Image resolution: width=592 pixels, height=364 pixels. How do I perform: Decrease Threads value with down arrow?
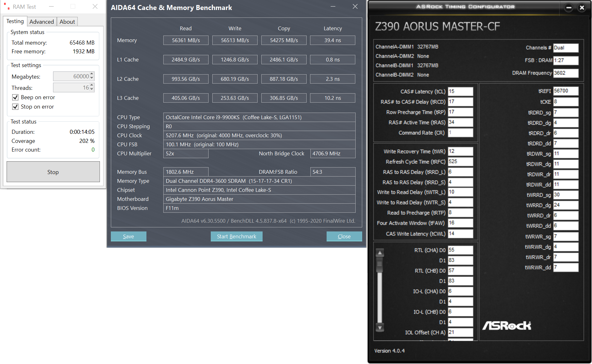(x=92, y=90)
